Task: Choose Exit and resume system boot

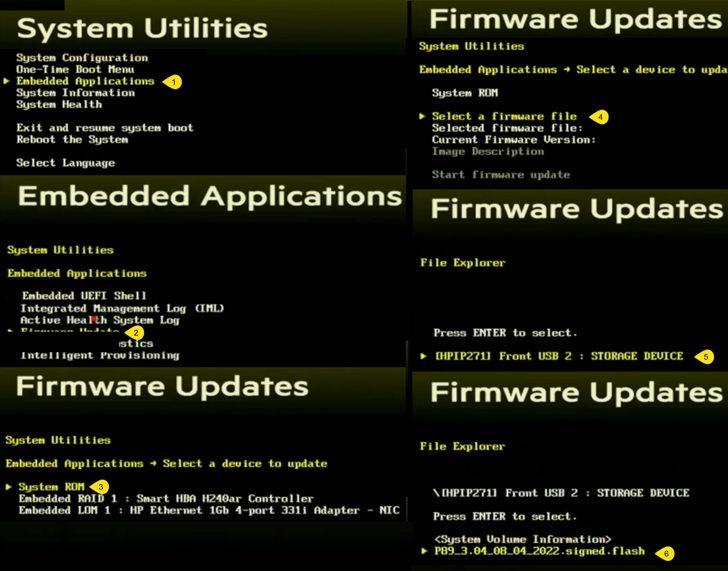Action: coord(105,128)
